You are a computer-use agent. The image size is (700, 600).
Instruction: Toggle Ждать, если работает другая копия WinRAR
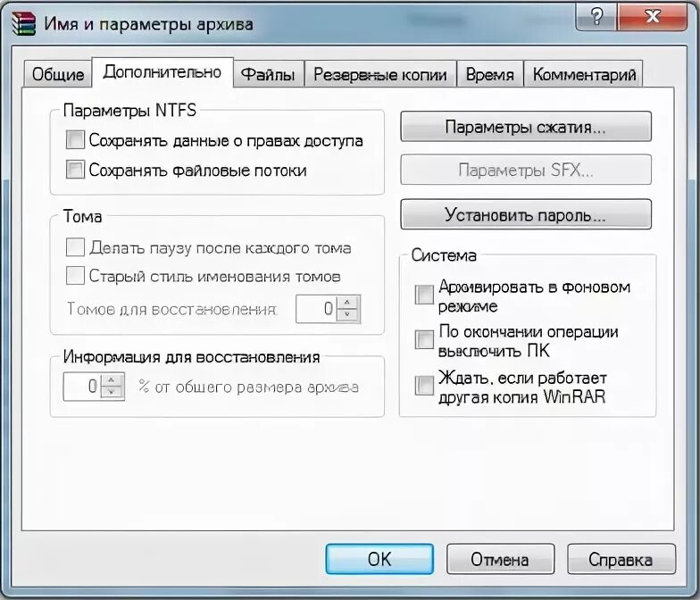click(424, 386)
